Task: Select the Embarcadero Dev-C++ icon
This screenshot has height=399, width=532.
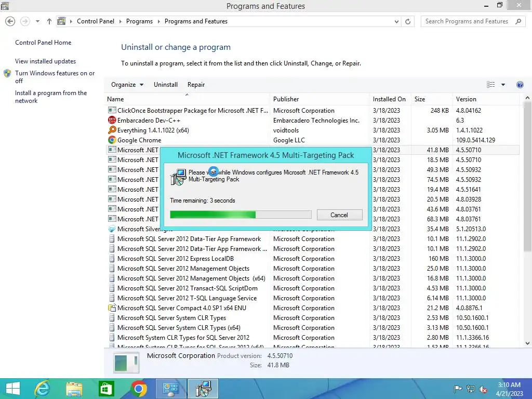Action: pyautogui.click(x=112, y=120)
